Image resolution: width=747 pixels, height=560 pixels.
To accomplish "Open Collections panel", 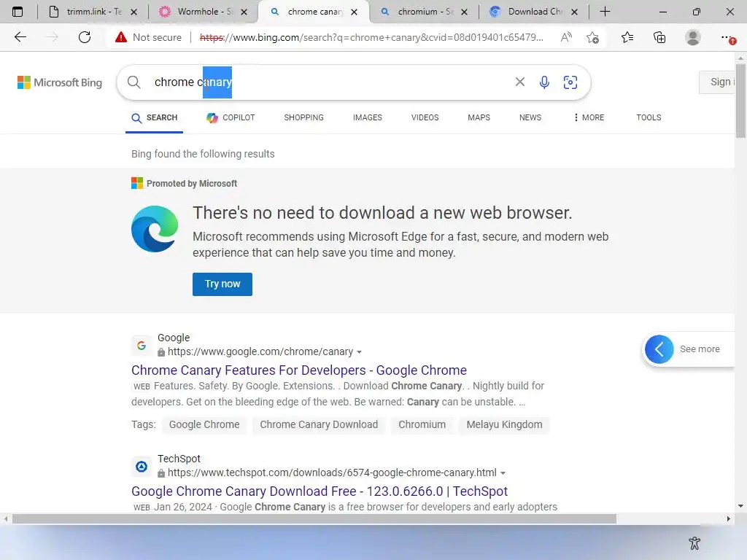I will pyautogui.click(x=659, y=37).
